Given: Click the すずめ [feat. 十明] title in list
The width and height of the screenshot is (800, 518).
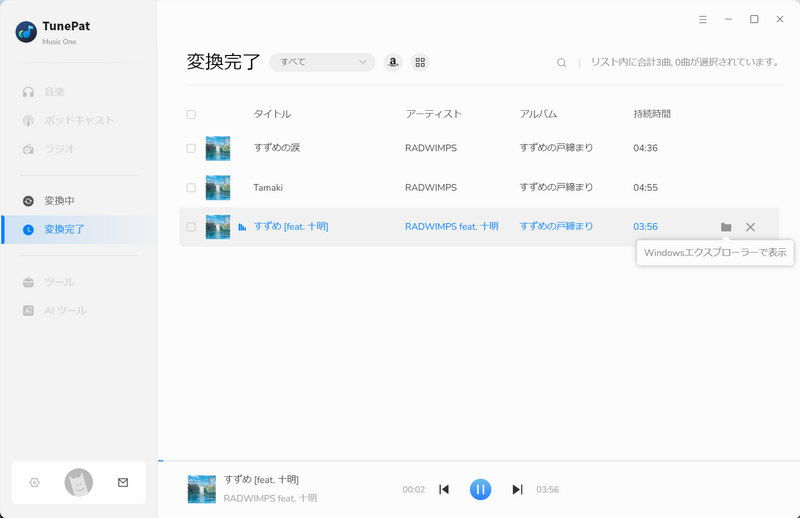Looking at the screenshot, I should (x=291, y=227).
